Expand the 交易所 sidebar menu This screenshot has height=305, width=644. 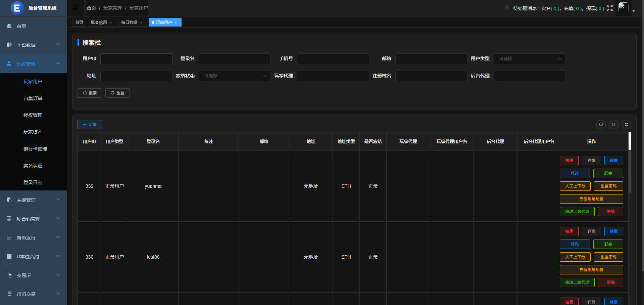[34, 275]
